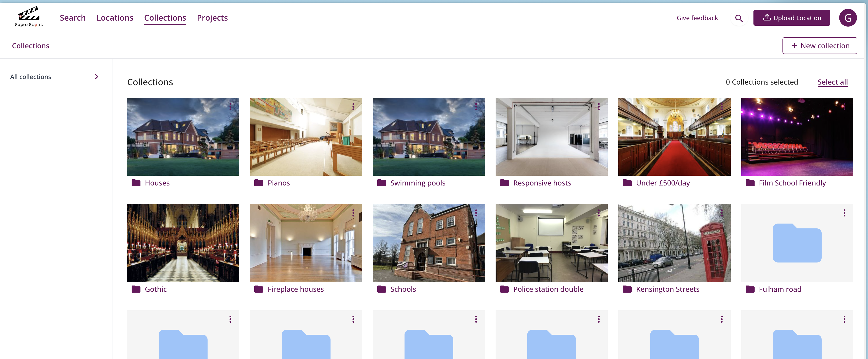Screen dimensions: 868x359
Task: Open the Fulham road empty folder thumbnail
Action: coord(797,243)
